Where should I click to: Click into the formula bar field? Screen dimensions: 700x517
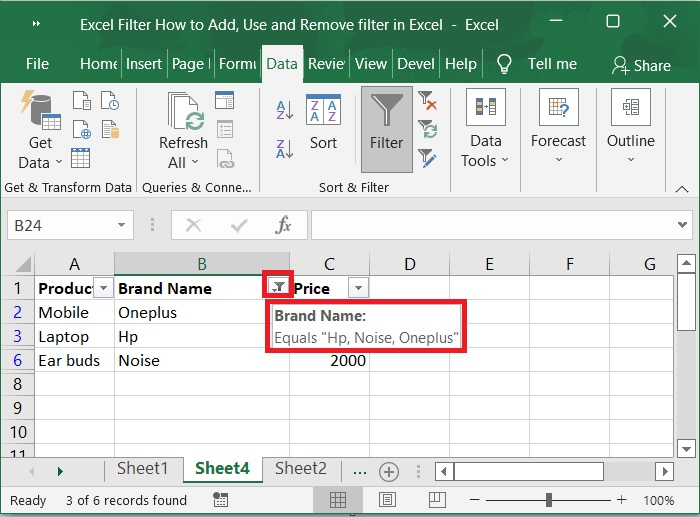pyautogui.click(x=494, y=225)
